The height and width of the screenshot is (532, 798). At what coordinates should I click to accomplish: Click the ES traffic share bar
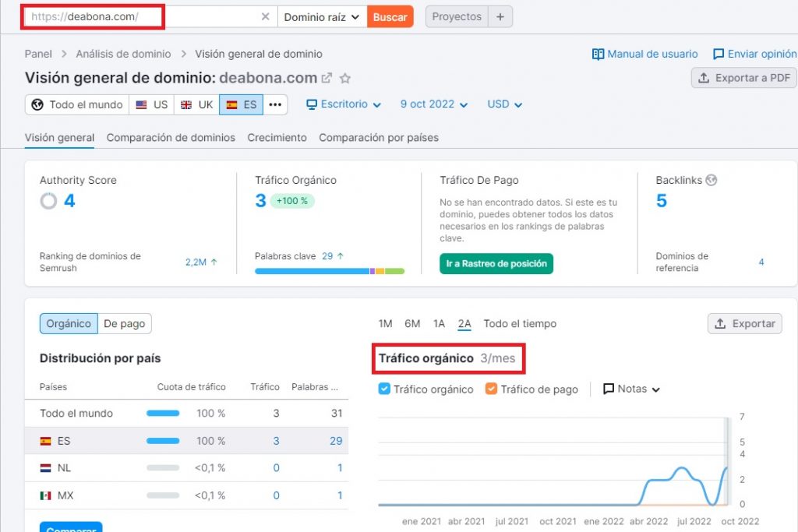(162, 440)
